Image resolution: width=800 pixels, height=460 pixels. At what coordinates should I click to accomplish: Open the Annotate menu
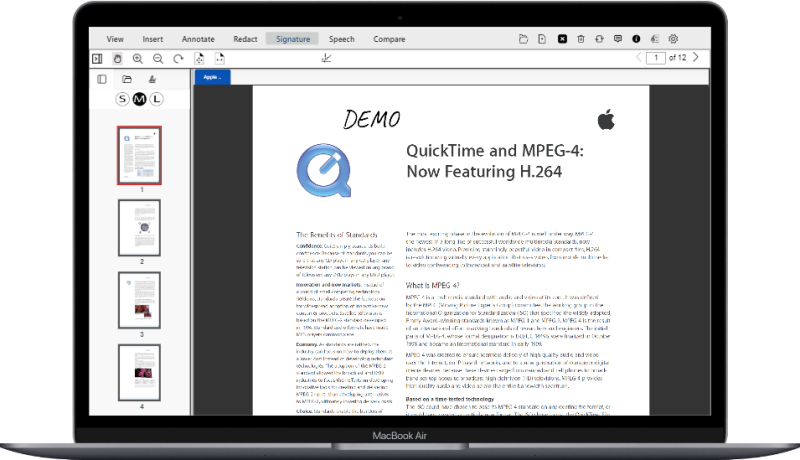pyautogui.click(x=198, y=39)
